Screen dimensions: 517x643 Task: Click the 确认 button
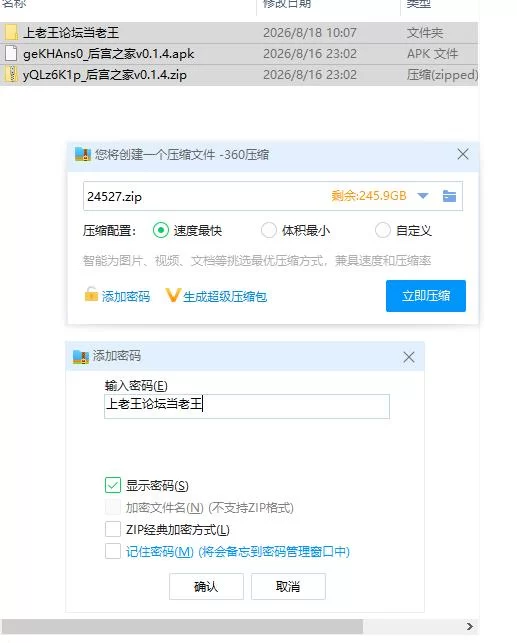point(206,586)
